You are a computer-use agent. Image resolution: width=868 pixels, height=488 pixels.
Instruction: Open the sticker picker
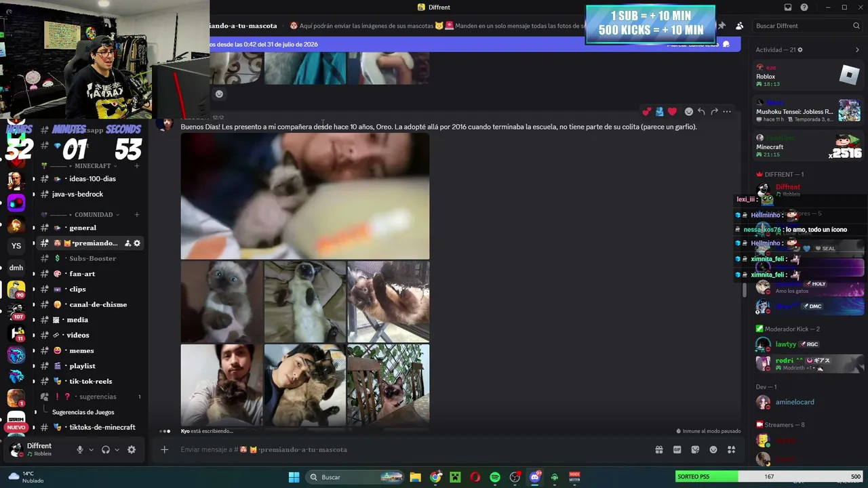(695, 449)
